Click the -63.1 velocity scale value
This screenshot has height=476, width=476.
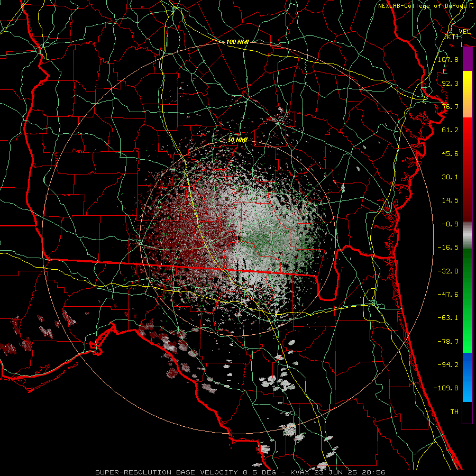click(x=448, y=318)
